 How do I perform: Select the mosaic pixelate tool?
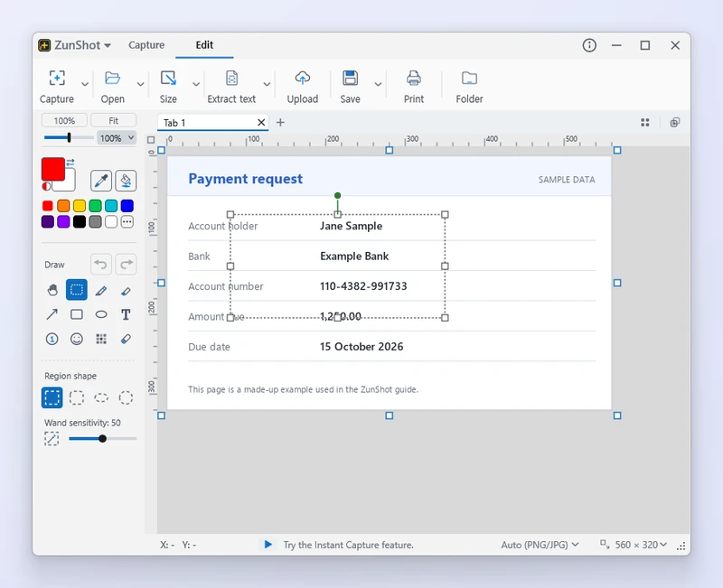tap(101, 339)
